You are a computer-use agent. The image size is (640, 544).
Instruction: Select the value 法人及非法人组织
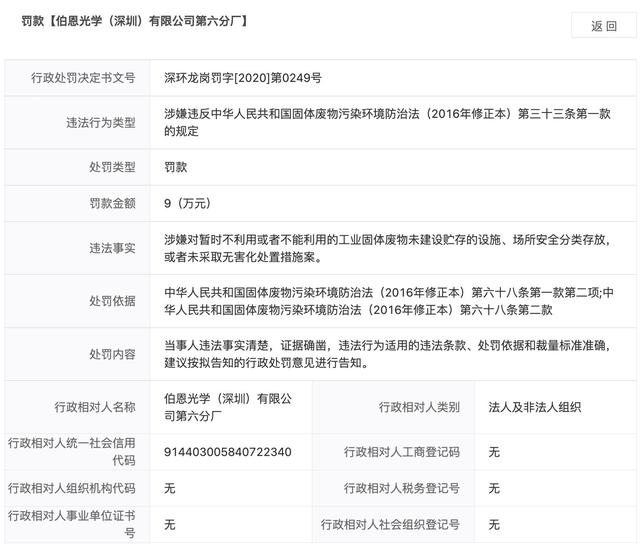[535, 407]
